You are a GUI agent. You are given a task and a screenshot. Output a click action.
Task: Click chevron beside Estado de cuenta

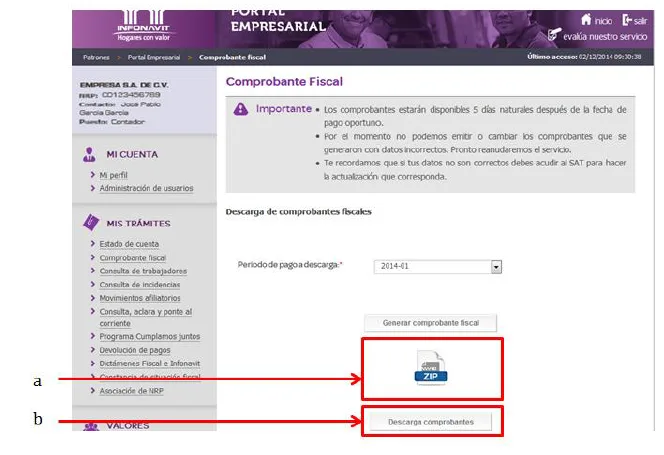click(x=93, y=244)
